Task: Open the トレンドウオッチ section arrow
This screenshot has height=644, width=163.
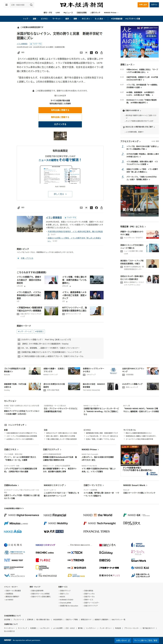Action: pos(26,425)
